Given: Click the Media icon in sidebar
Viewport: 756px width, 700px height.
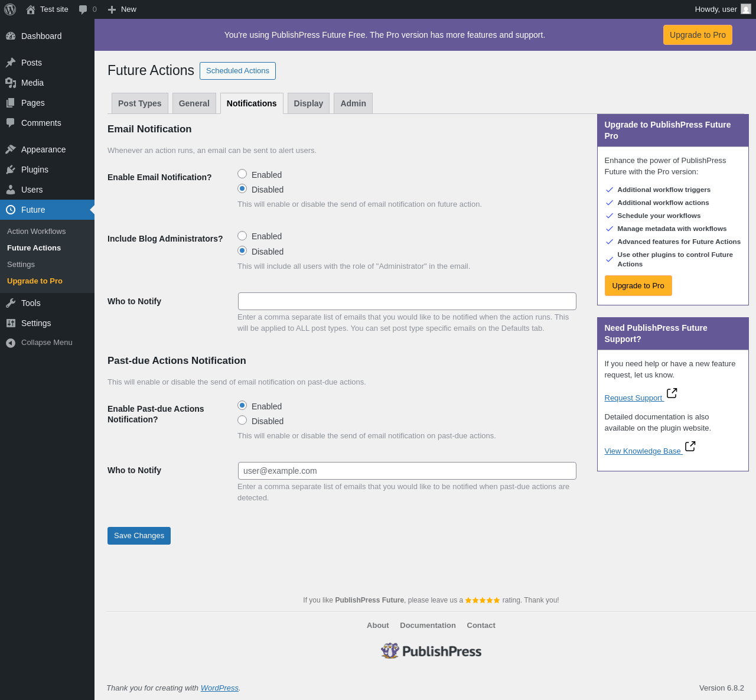Looking at the screenshot, I should coord(11,83).
